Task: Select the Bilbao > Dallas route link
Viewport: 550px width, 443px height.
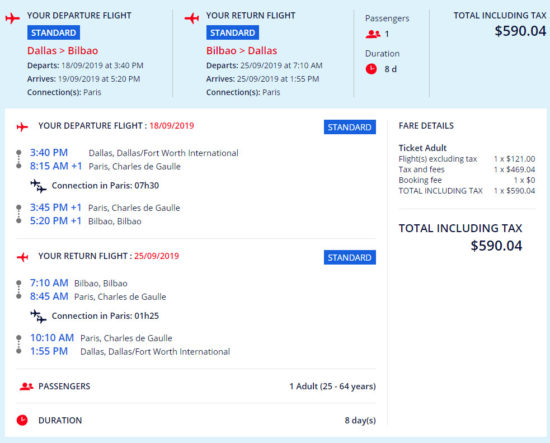Action: coord(242,51)
